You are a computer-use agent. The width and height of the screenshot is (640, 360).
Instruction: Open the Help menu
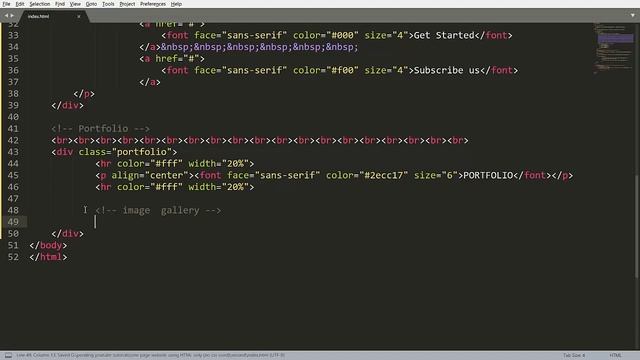(176, 4)
